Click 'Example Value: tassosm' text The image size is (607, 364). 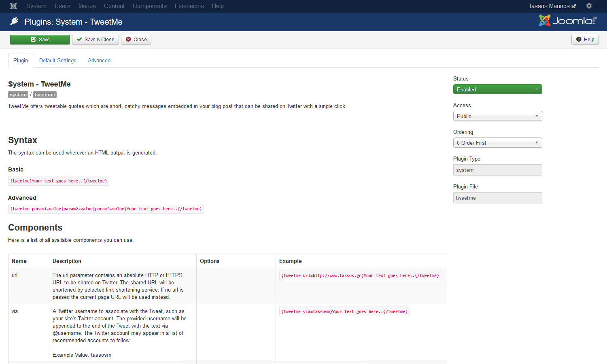[x=82, y=355]
